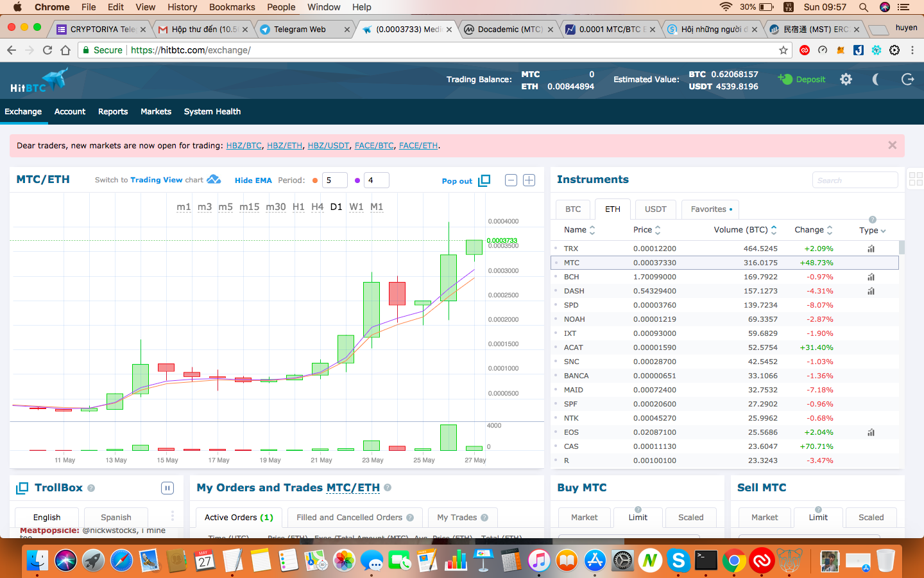The image size is (924, 578).
Task: Launch Safari from the dock
Action: pyautogui.click(x=121, y=560)
